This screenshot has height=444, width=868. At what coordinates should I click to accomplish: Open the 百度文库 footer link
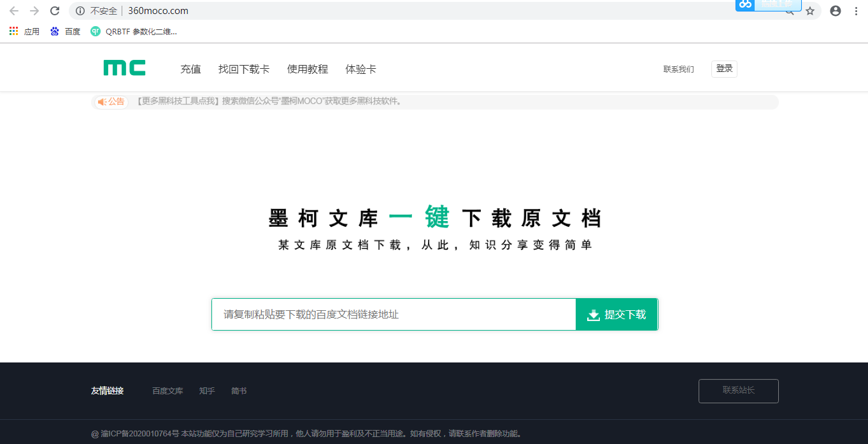pyautogui.click(x=167, y=390)
